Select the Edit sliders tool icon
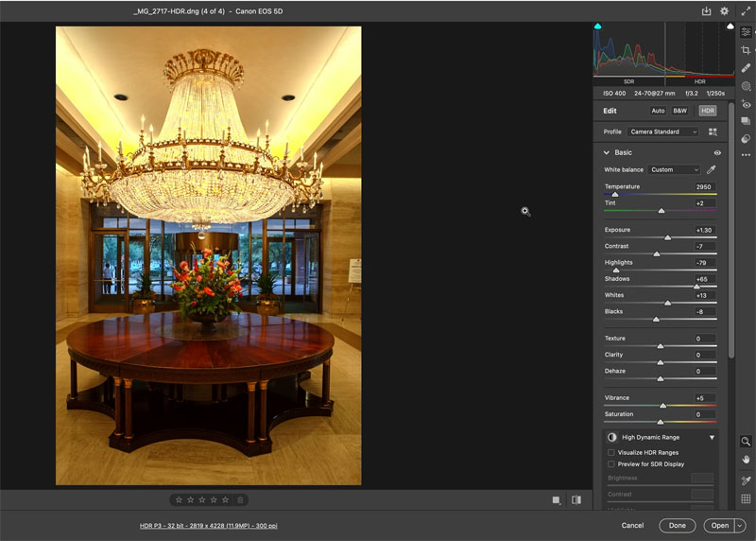Image resolution: width=756 pixels, height=541 pixels. click(x=746, y=32)
